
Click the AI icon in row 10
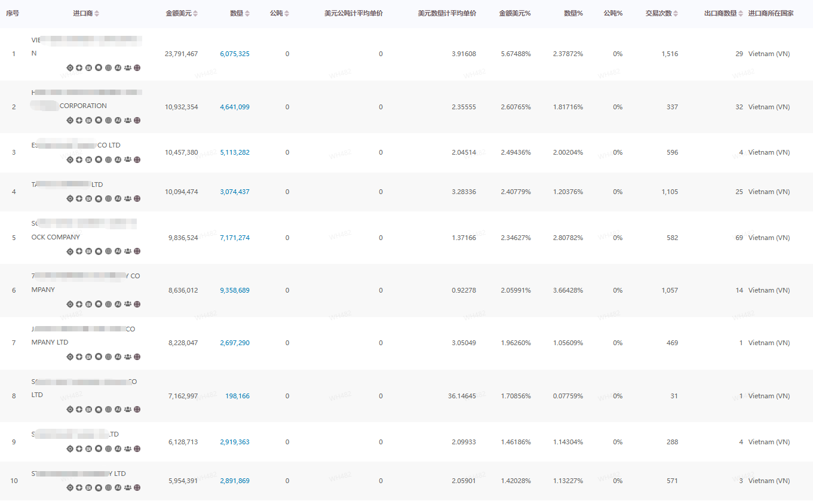coord(118,487)
